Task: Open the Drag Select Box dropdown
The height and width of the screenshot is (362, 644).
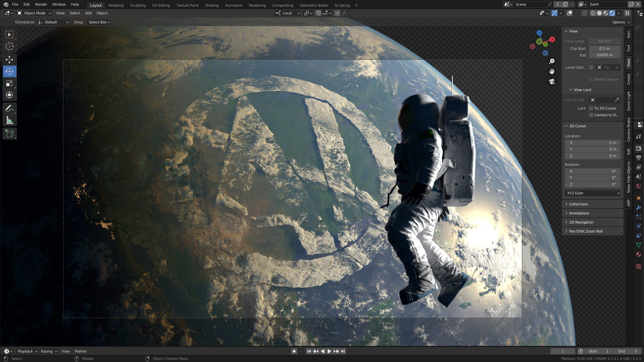Action: point(99,22)
